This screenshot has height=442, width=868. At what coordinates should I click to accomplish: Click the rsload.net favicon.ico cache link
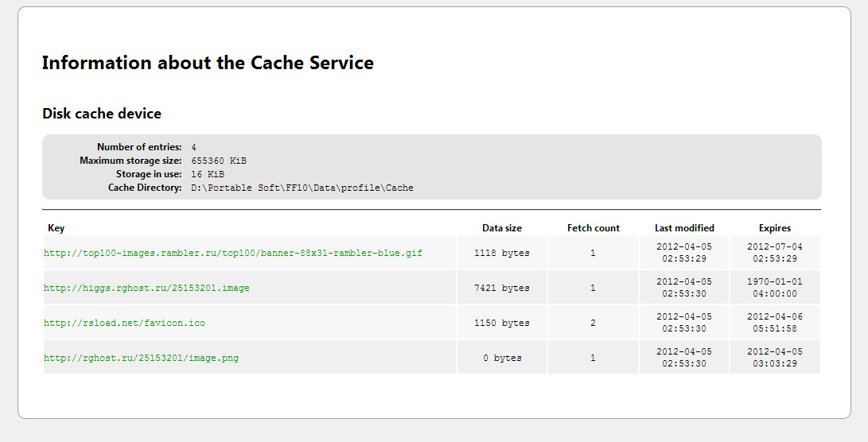coord(124,324)
